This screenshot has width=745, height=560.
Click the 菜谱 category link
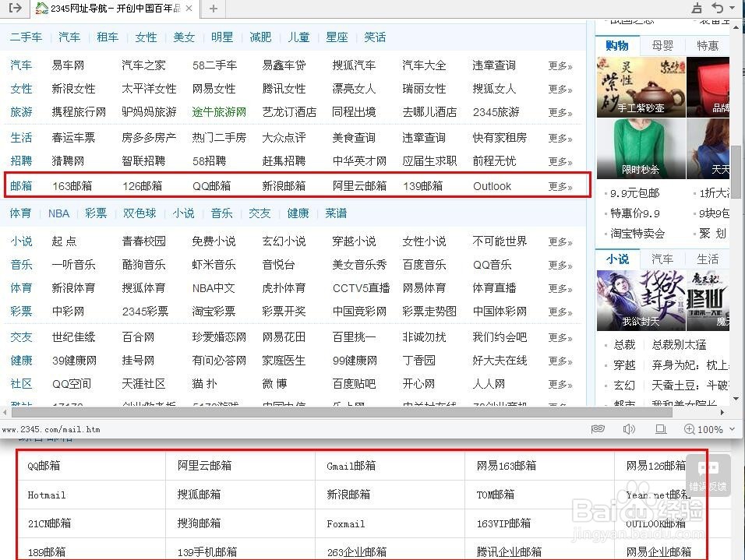(336, 213)
